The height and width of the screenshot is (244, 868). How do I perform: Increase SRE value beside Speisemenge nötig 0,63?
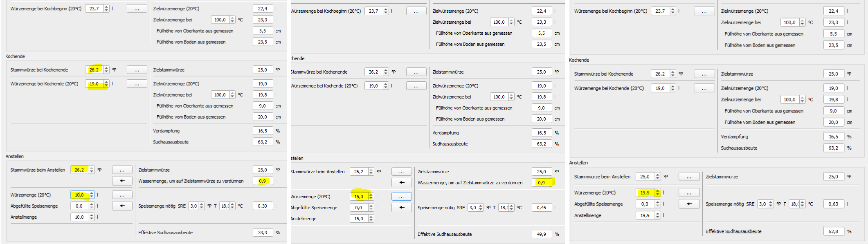[771, 202]
